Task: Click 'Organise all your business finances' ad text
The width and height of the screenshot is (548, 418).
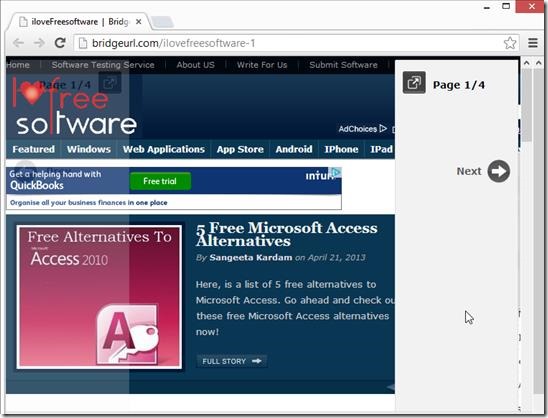Action: coord(89,203)
